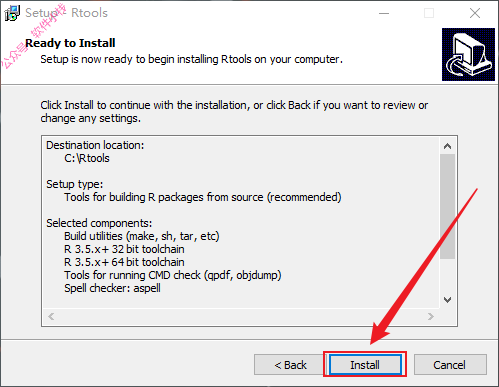Image resolution: width=499 pixels, height=387 pixels.
Task: Click the C:\Rtools destination path text
Action: tap(87, 158)
